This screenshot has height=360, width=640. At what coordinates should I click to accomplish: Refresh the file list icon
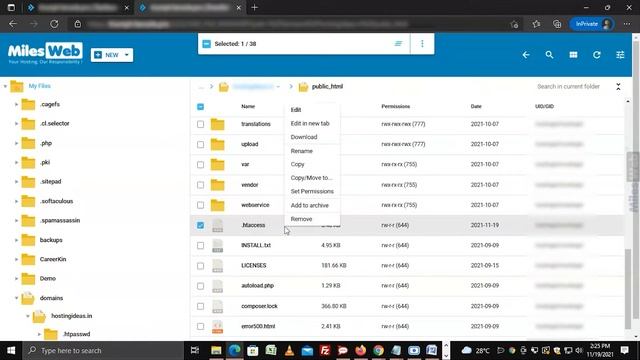coord(597,55)
